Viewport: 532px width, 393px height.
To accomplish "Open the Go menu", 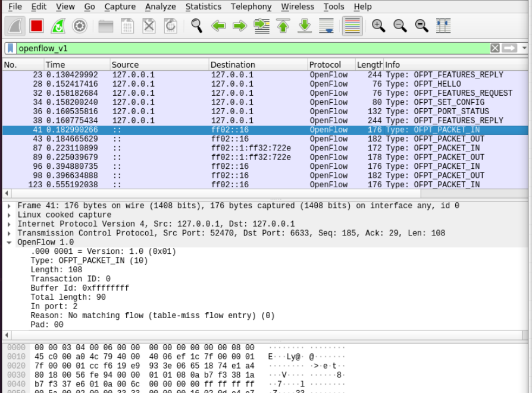I will coord(90,7).
